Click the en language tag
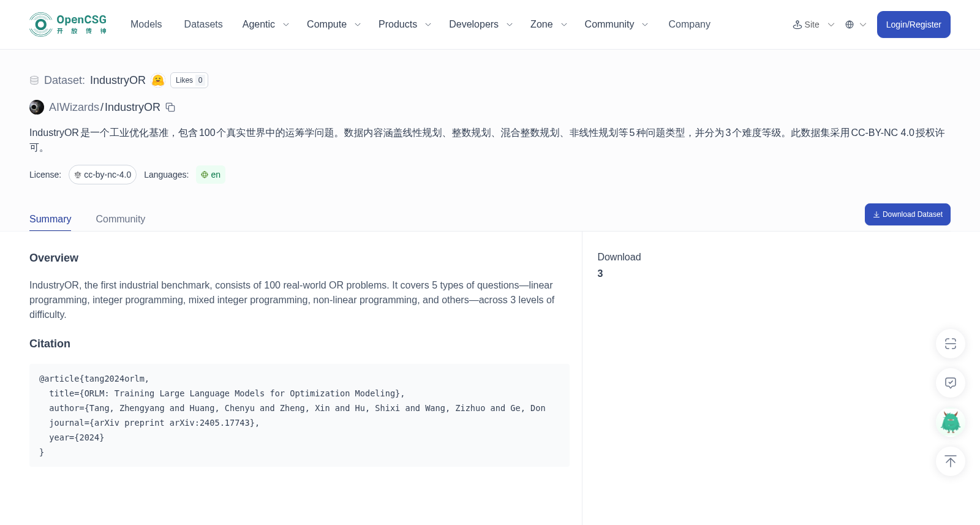 pos(211,175)
